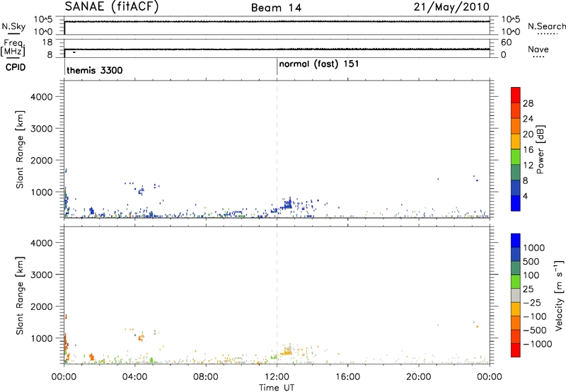Select the red bottom Velocity color segment

coord(516,350)
